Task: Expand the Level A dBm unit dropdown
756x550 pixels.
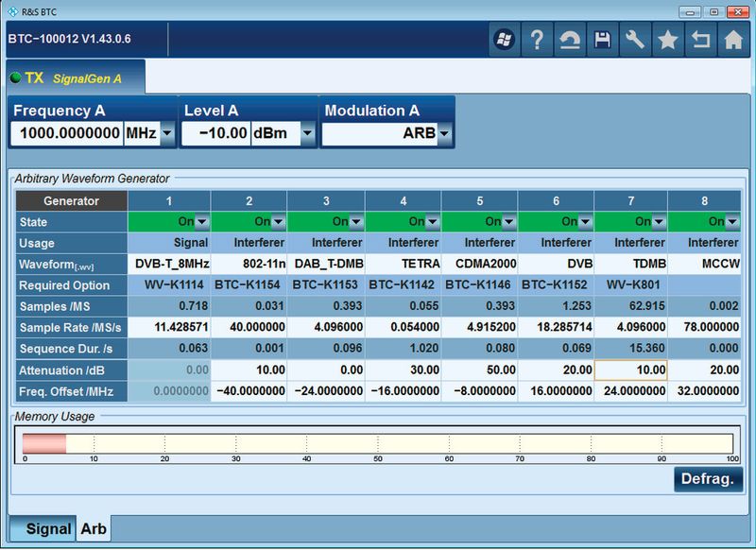Action: [308, 132]
